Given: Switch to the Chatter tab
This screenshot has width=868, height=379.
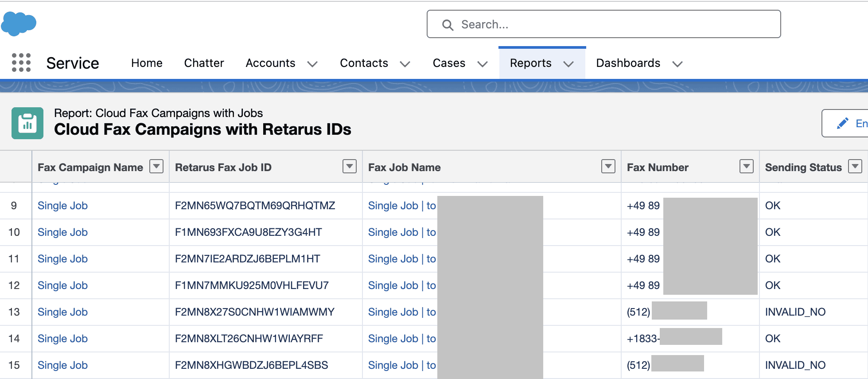Looking at the screenshot, I should click(x=204, y=63).
